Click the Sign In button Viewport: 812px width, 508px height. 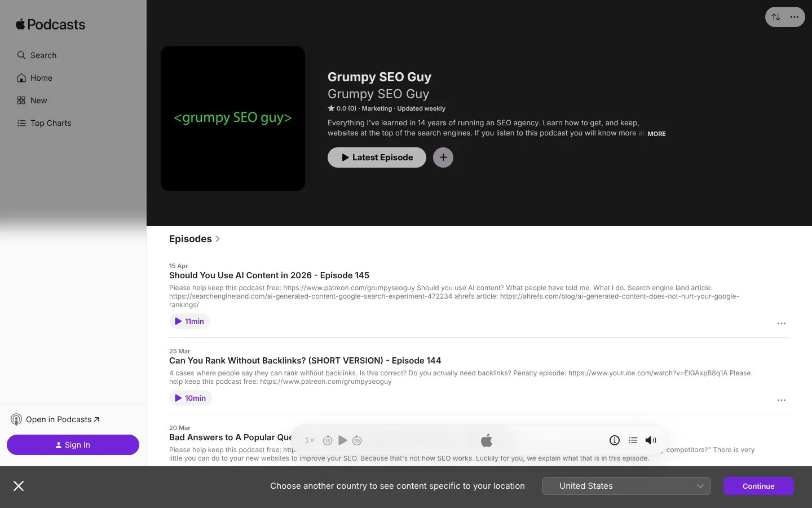point(73,445)
